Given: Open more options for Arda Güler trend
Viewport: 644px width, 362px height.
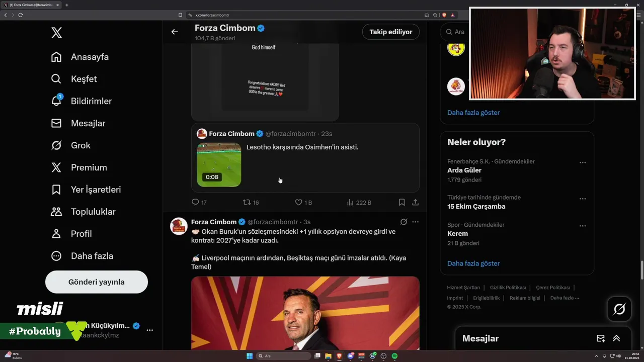Looking at the screenshot, I should pos(583,162).
